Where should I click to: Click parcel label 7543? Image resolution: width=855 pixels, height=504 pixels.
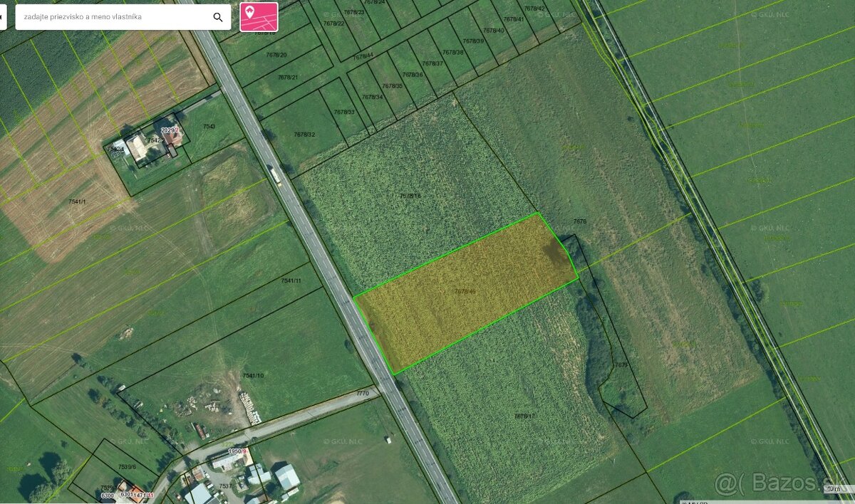pyautogui.click(x=209, y=126)
